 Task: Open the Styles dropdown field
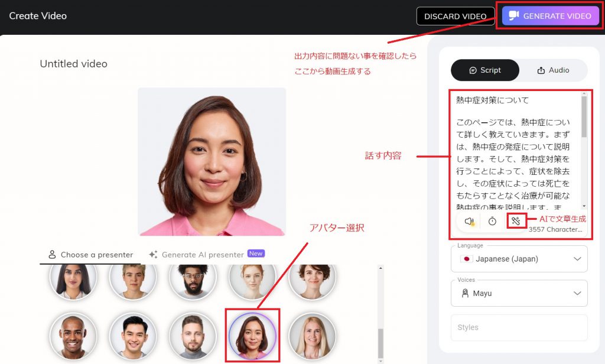519,327
